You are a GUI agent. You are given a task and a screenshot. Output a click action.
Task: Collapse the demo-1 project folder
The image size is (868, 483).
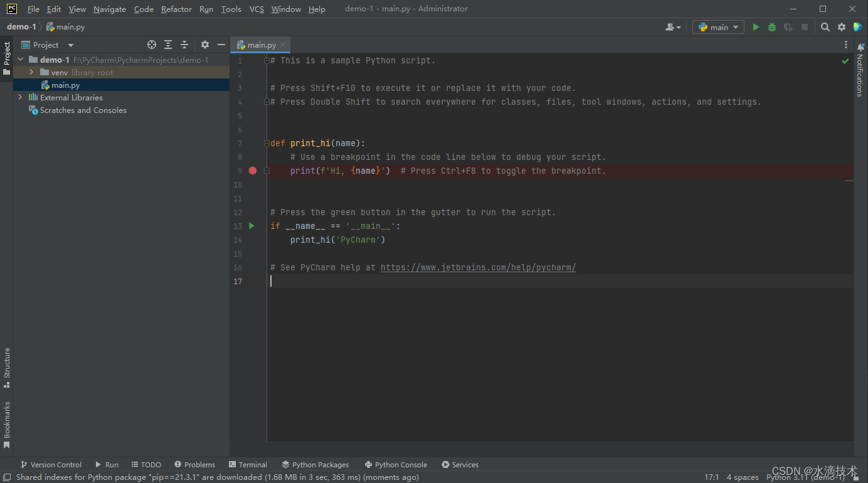pos(20,60)
